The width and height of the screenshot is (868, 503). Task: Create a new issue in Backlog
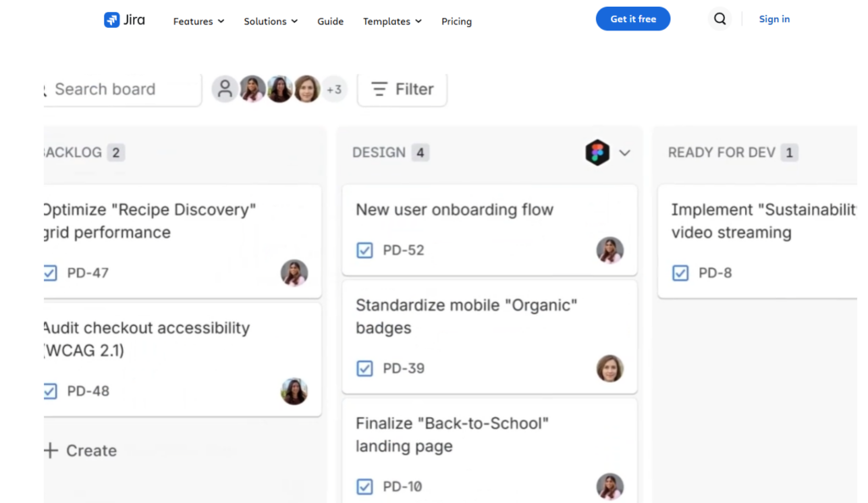pos(81,450)
